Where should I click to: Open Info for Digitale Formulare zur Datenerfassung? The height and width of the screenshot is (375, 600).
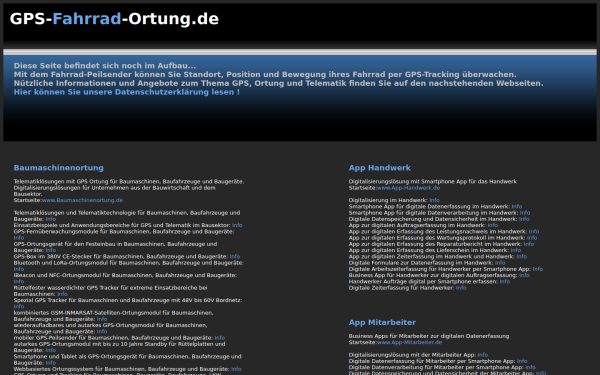point(500,263)
